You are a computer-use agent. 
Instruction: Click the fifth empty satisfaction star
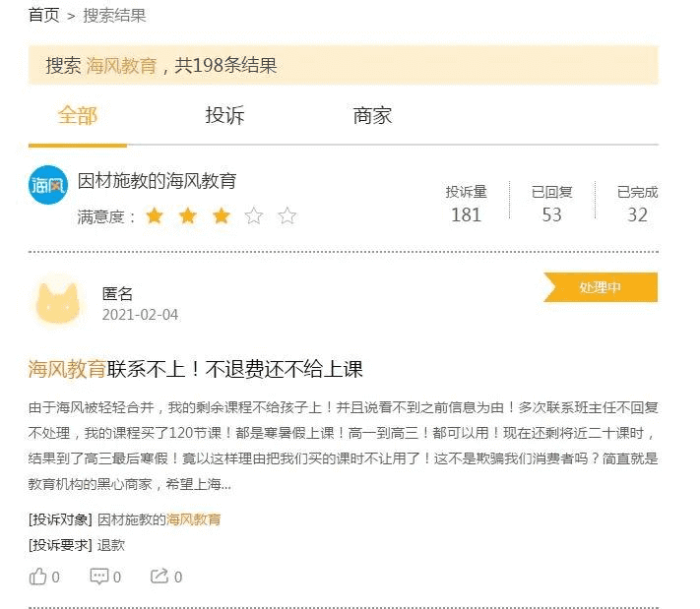[x=287, y=215]
